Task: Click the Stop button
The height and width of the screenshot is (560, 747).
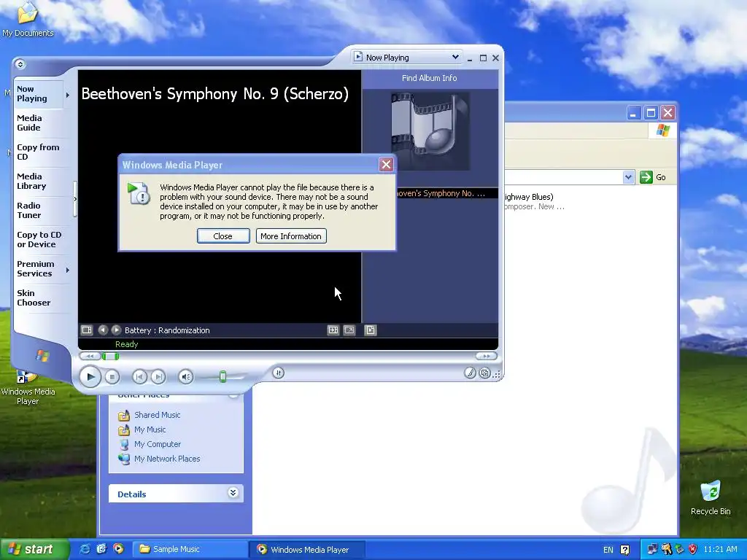Action: click(x=112, y=377)
